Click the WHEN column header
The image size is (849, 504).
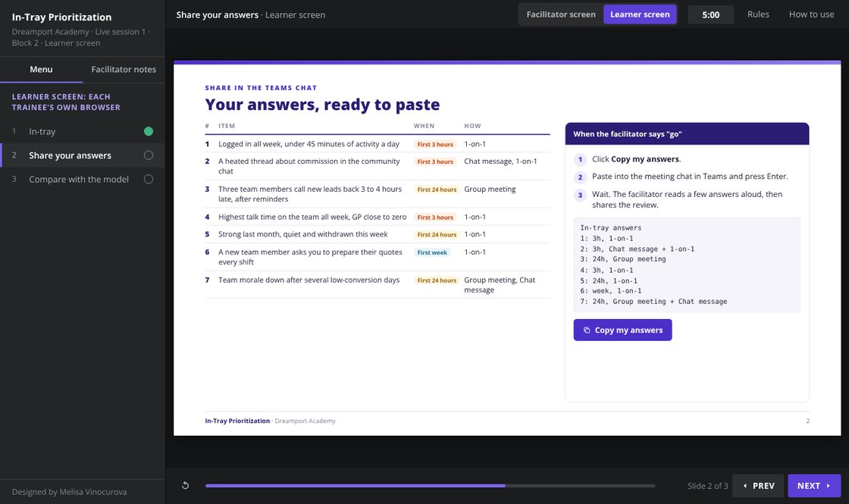(x=424, y=126)
